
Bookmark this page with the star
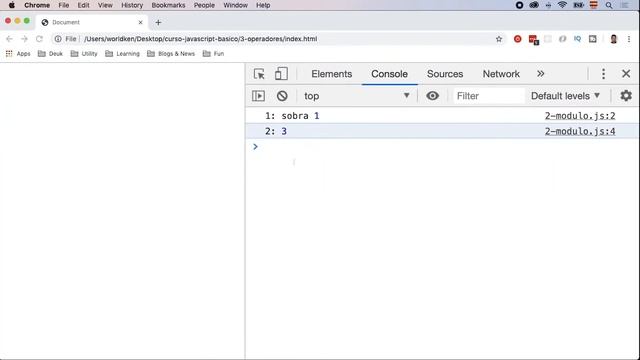[499, 39]
